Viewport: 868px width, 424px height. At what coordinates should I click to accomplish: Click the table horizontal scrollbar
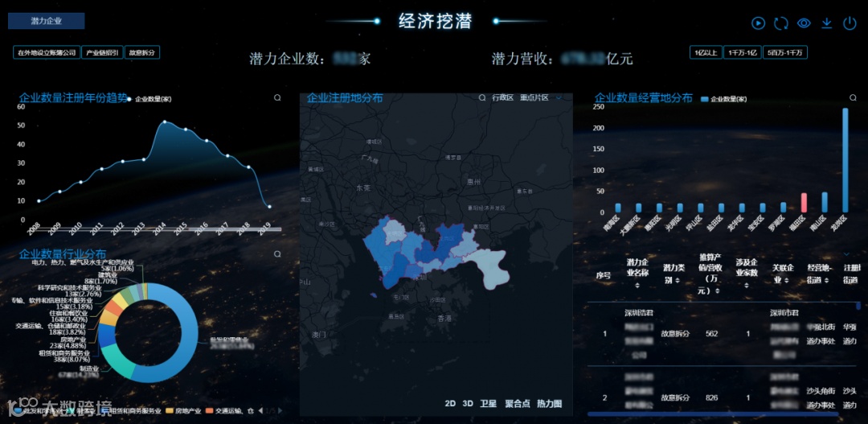pyautogui.click(x=712, y=414)
